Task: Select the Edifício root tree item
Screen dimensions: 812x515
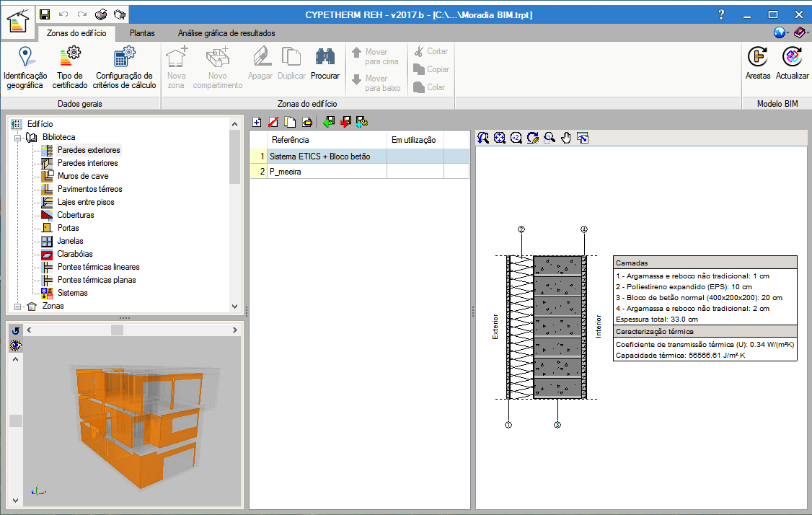Action: pos(40,124)
